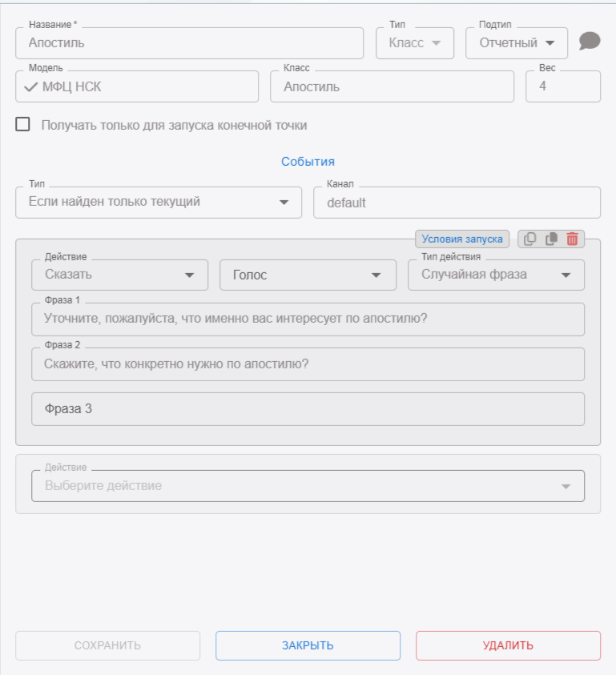Click the "Канал" field with default

point(457,203)
